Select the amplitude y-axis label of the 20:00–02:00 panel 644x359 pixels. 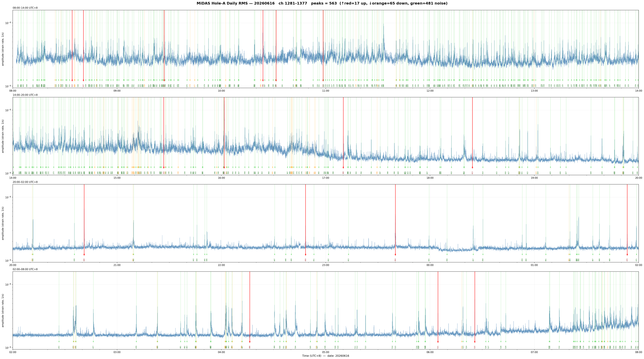click(3, 223)
